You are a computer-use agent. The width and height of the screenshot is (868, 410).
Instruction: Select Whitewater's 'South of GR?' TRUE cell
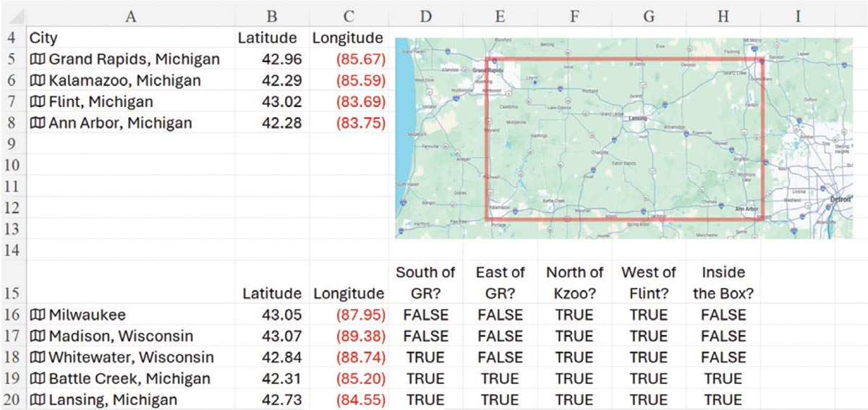coord(425,358)
